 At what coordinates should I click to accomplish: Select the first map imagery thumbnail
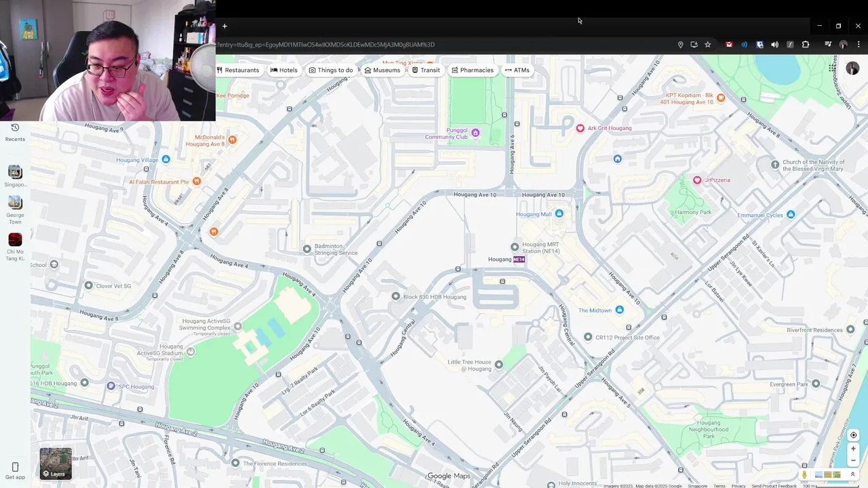click(x=818, y=474)
